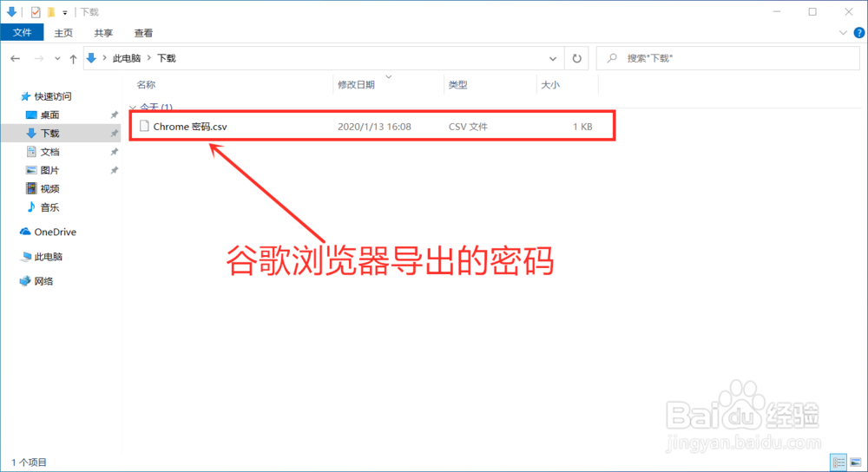Click the properties checkmark icon in title bar
This screenshot has height=472, width=868.
pos(36,11)
